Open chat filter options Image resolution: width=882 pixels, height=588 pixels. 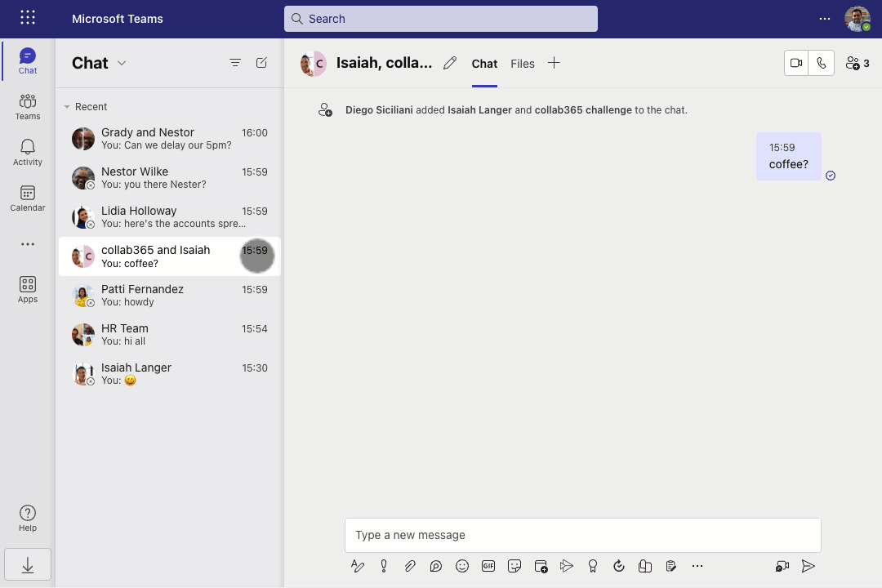pyautogui.click(x=235, y=62)
